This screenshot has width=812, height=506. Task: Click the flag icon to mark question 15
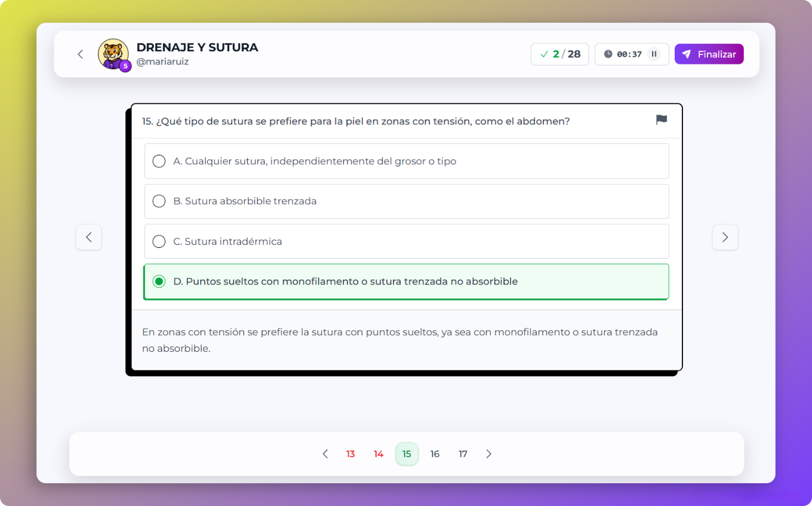tap(661, 119)
